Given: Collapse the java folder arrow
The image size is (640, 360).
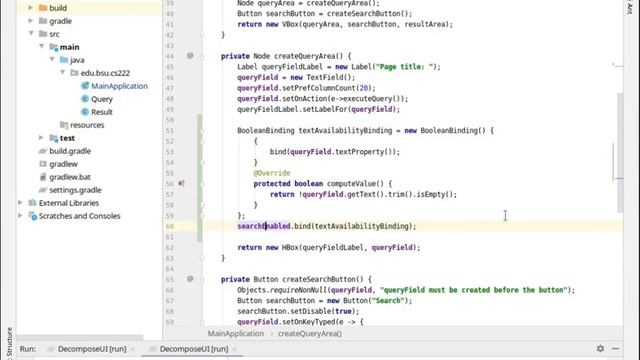Looking at the screenshot, I should [52, 60].
